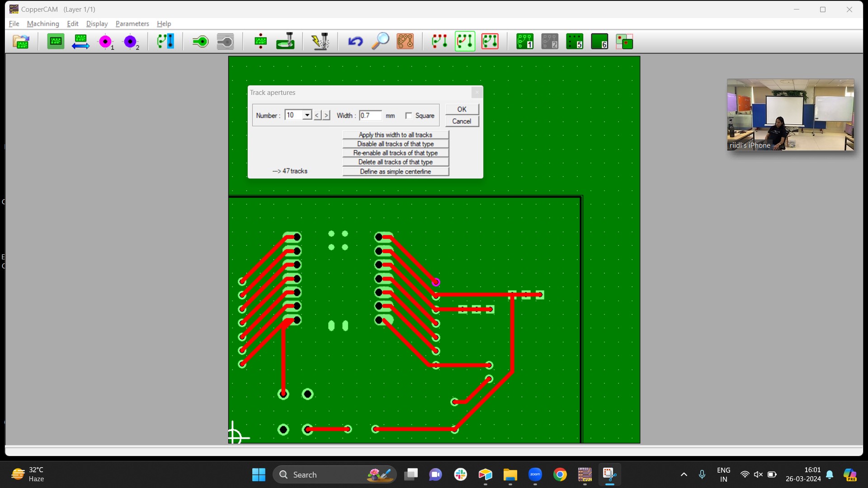Click the origin crosshair marker on board
This screenshot has height=488, width=868.
[x=234, y=436]
